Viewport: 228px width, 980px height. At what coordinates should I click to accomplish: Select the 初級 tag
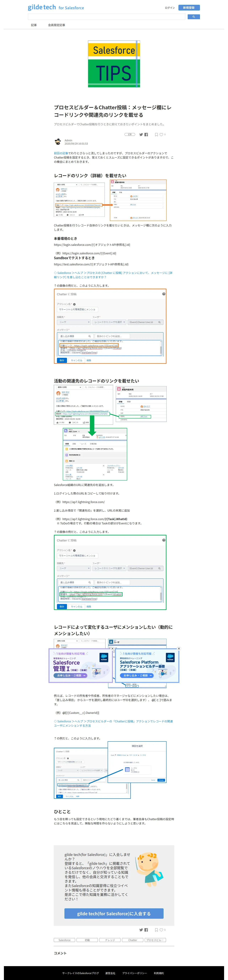tap(87, 940)
